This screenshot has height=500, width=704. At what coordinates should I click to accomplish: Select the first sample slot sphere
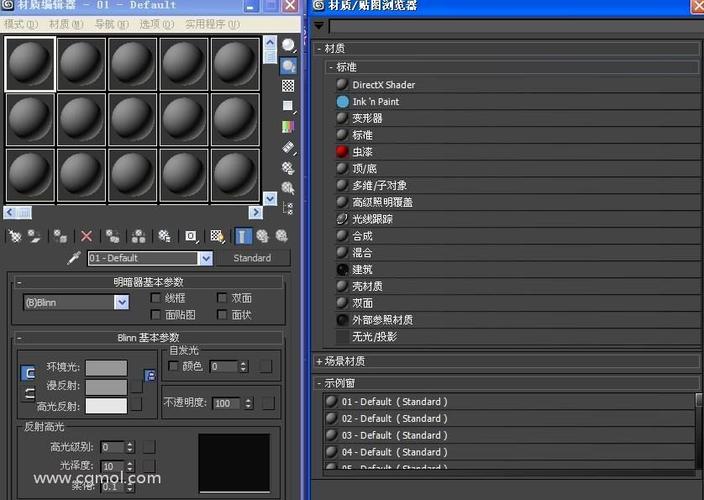(x=30, y=64)
